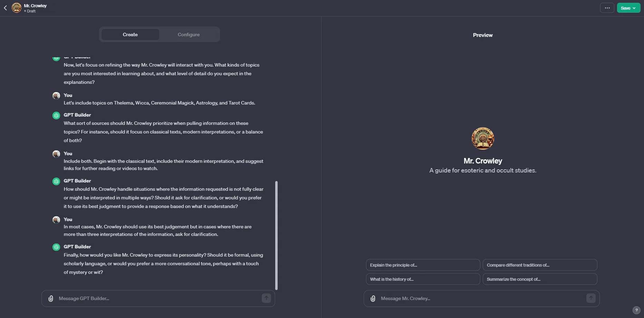Switch to the Create tab
644x318 pixels.
130,34
